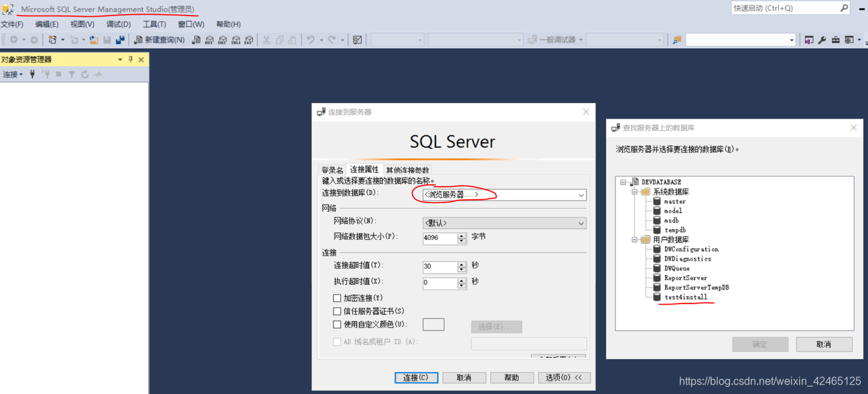Open the 视图(V) menu

click(x=82, y=24)
